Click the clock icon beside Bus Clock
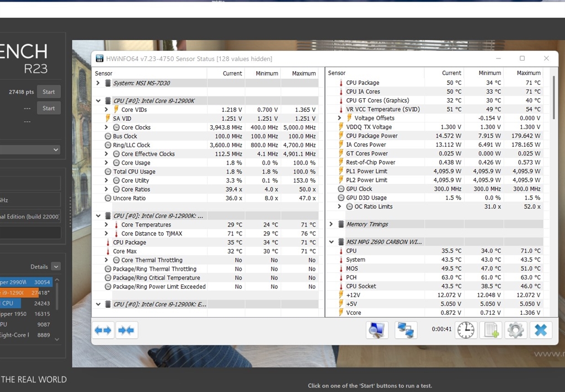 (x=108, y=136)
